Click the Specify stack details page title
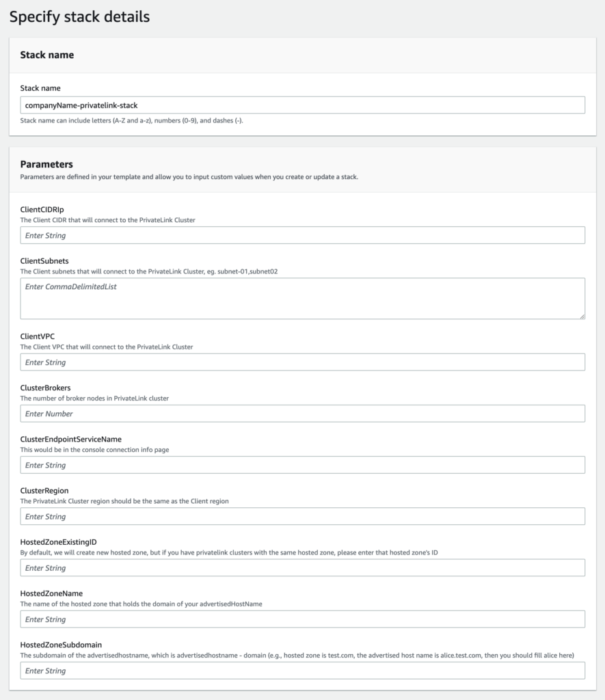 pos(79,17)
